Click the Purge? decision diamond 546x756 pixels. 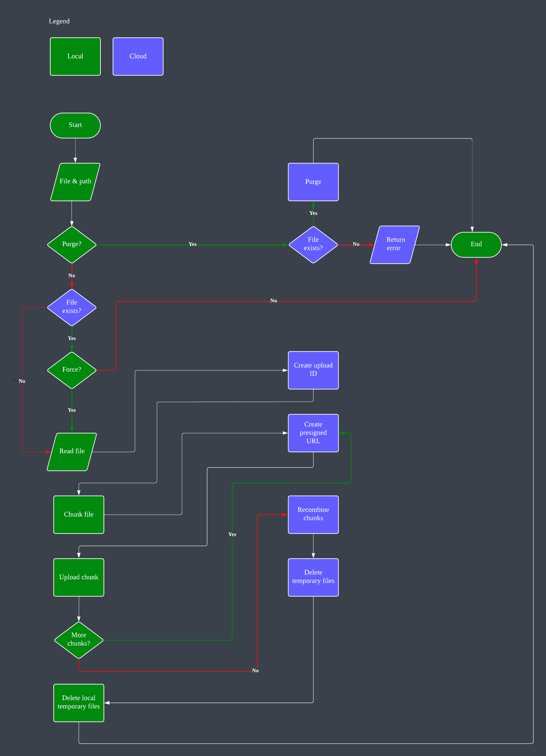[x=72, y=244]
